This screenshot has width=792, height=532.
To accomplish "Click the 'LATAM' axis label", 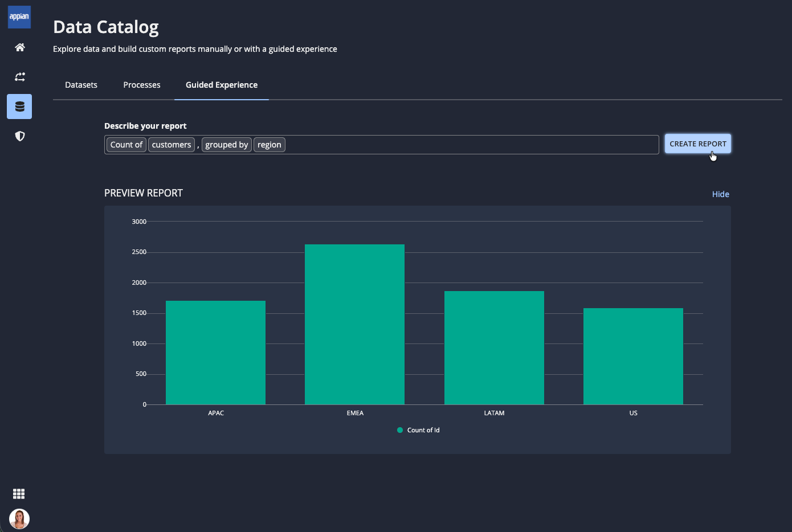I will click(x=494, y=413).
